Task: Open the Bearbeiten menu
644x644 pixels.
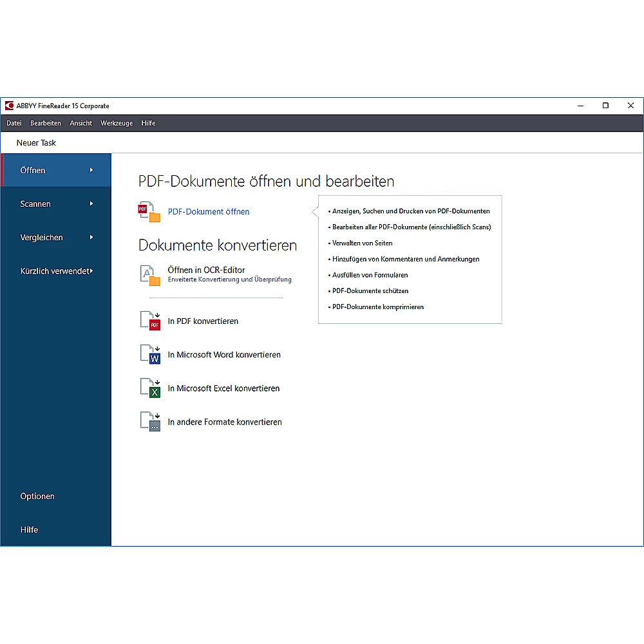Action: click(46, 123)
